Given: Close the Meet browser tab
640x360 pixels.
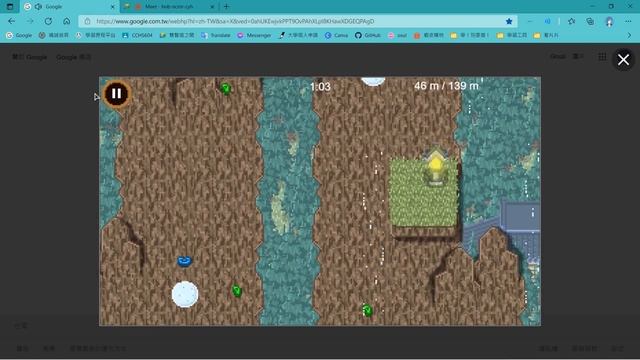Looking at the screenshot, I should click(212, 7).
